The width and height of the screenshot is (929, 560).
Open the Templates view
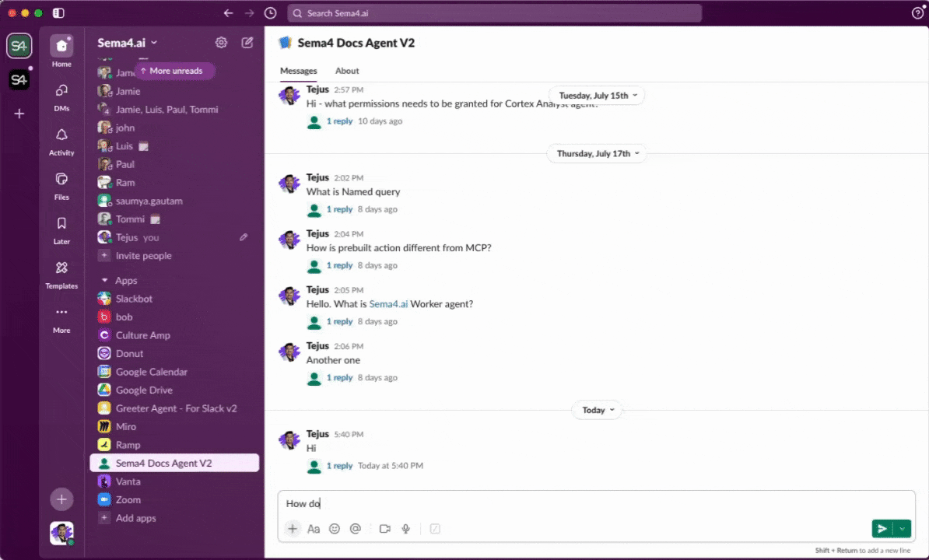point(61,275)
